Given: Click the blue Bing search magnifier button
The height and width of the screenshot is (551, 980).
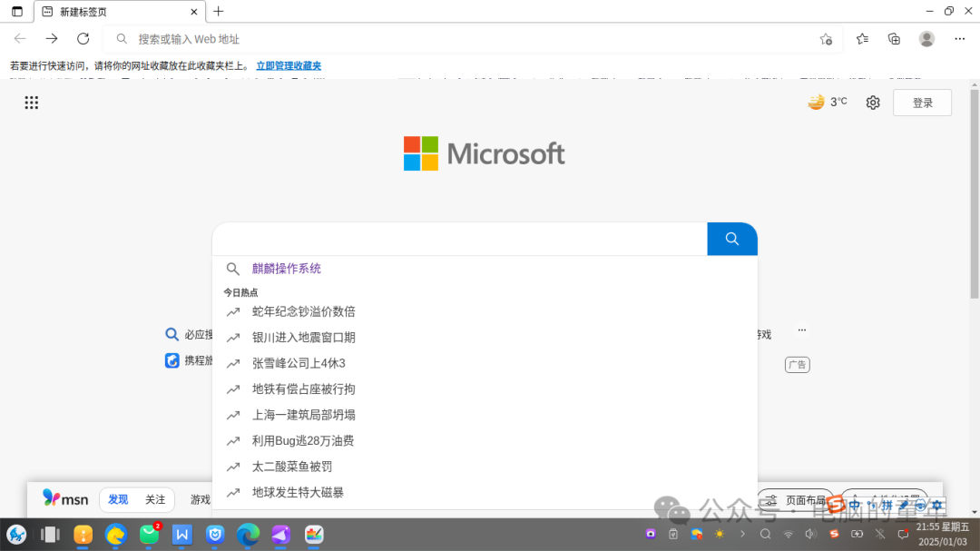Looking at the screenshot, I should [x=731, y=238].
